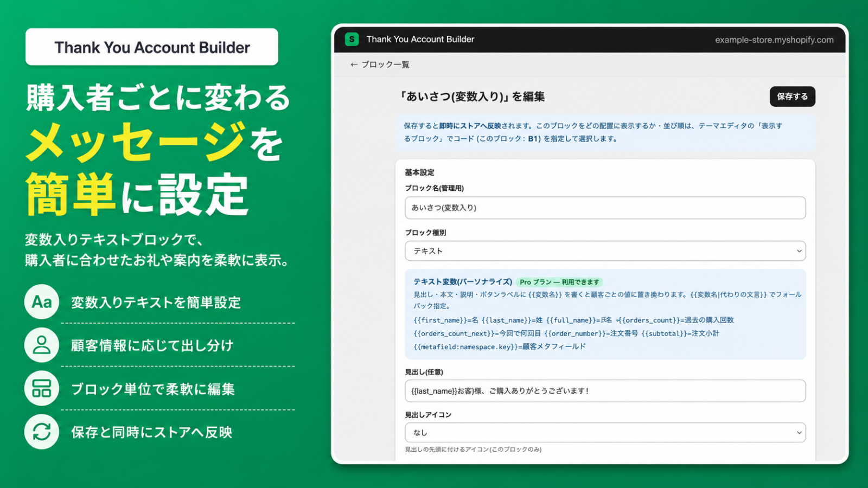Screen dimensions: 868x488
Task: Click the {{metafield:namespace.key}}=顧客メタフィールド variable text
Action: point(500,346)
